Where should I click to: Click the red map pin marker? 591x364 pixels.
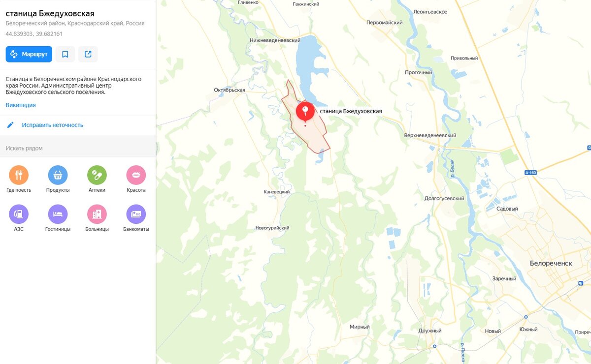point(305,112)
